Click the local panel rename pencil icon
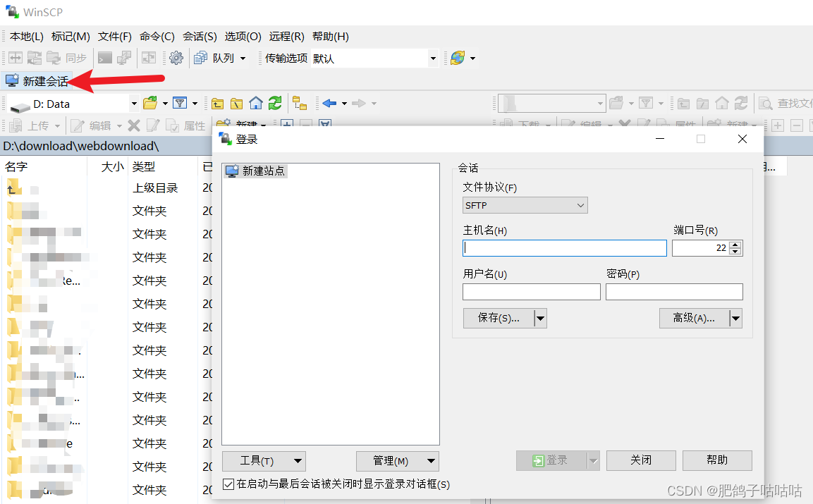Viewport: 813px width, 504px height. click(153, 125)
